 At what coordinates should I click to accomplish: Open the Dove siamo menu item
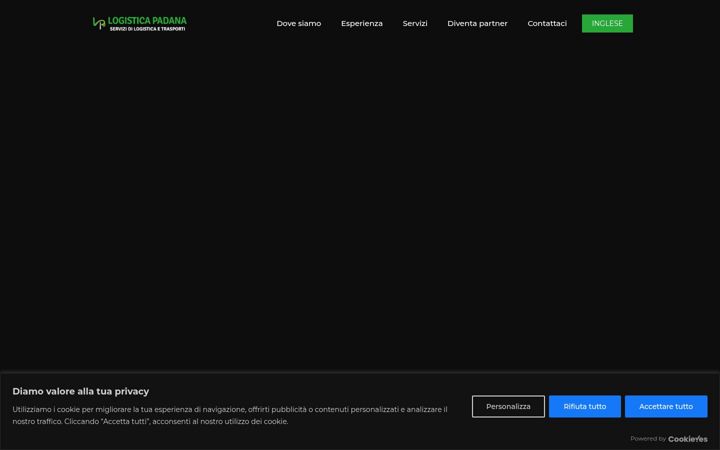pos(298,23)
